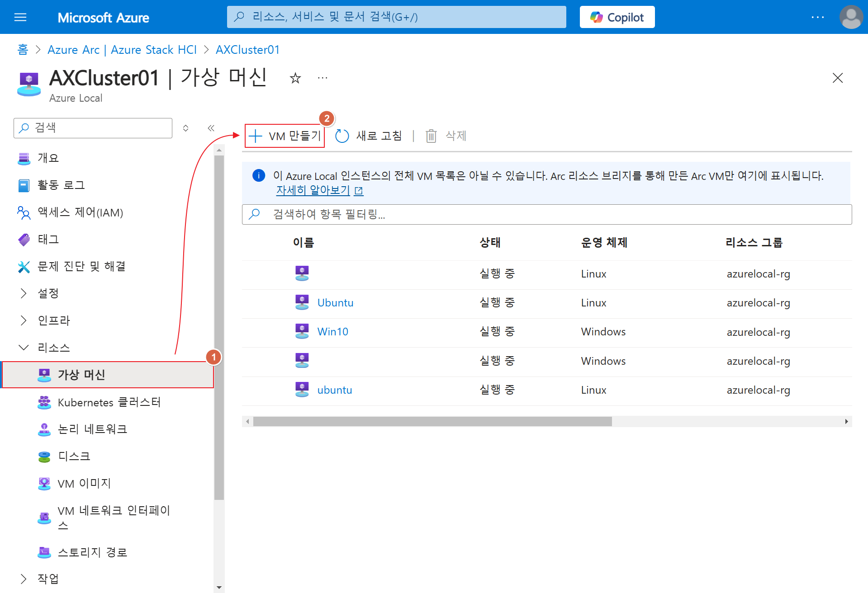Click the Windows cell in the Win10 row
This screenshot has width=868, height=593.
point(603,332)
